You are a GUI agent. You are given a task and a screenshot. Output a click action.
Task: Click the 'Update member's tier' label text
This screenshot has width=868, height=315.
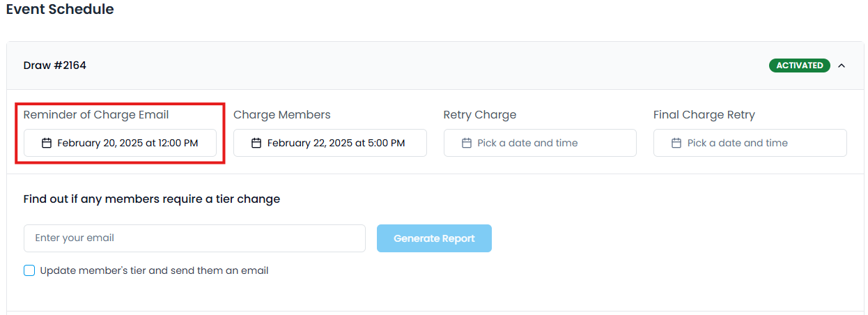154,270
